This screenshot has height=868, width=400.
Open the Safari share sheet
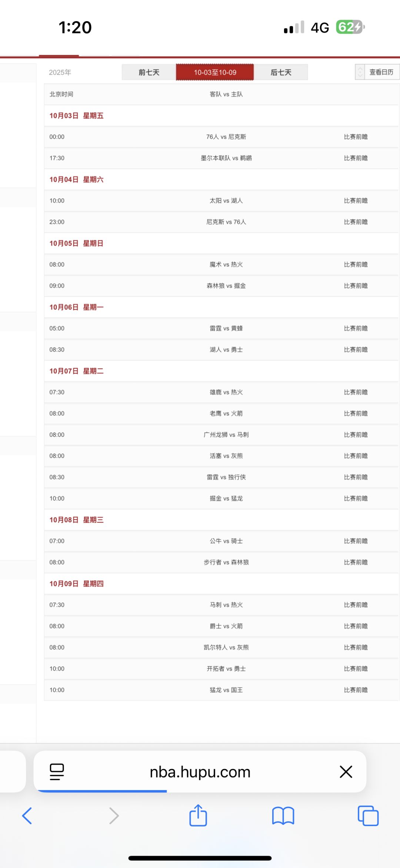pos(198,815)
